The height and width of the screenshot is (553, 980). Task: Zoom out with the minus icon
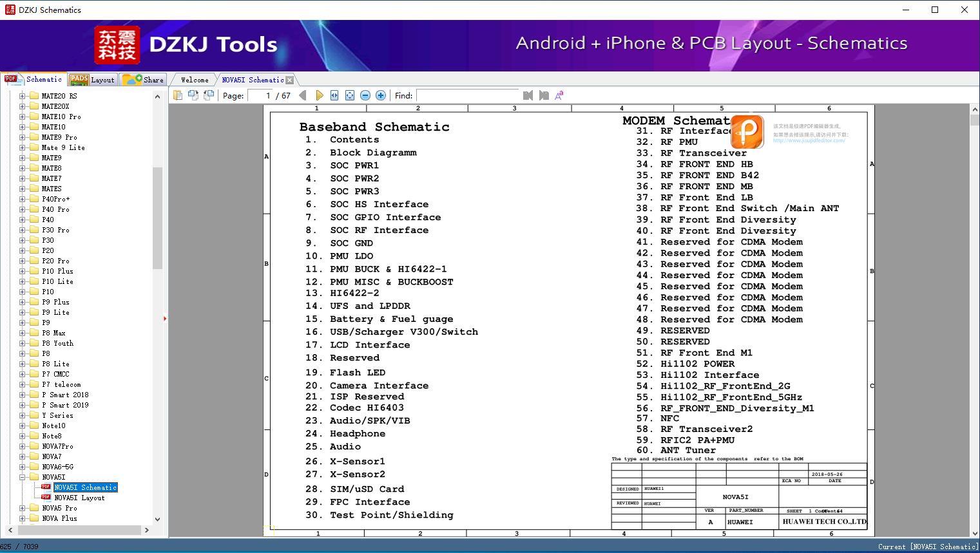[x=365, y=95]
